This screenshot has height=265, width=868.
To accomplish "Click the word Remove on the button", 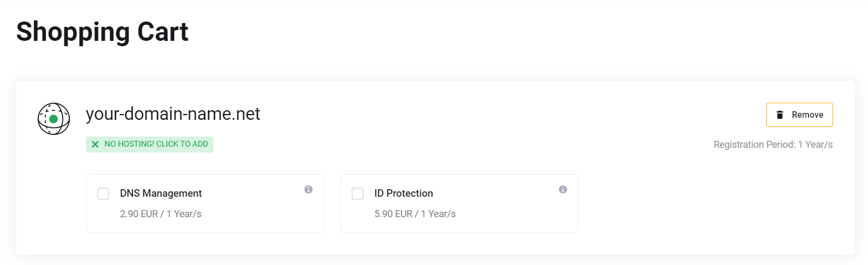I will pyautogui.click(x=807, y=114).
